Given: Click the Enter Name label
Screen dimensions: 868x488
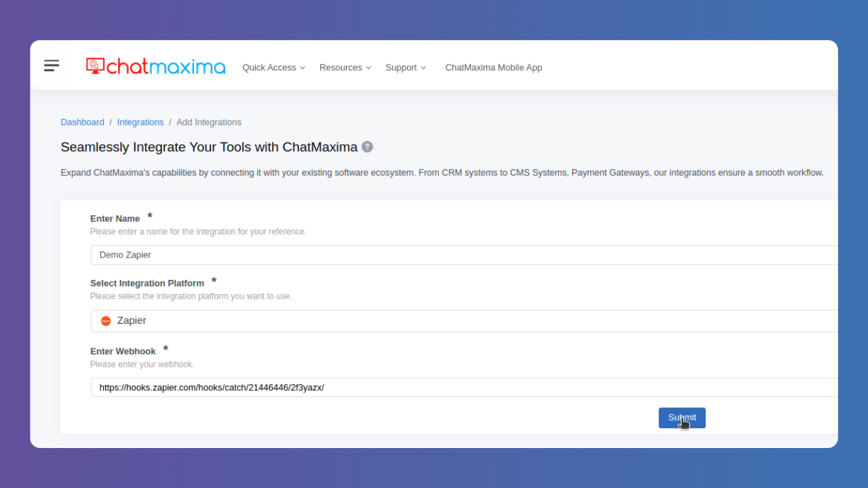Looking at the screenshot, I should [115, 219].
